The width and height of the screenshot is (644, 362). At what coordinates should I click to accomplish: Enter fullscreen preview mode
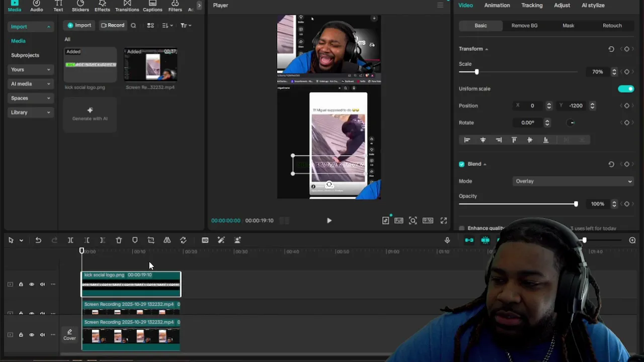(x=444, y=220)
